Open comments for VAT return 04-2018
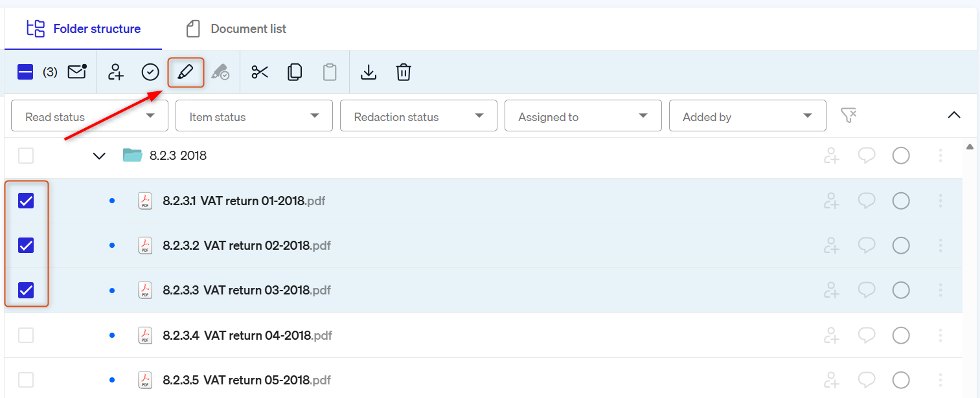This screenshot has height=398, width=980. click(x=867, y=335)
